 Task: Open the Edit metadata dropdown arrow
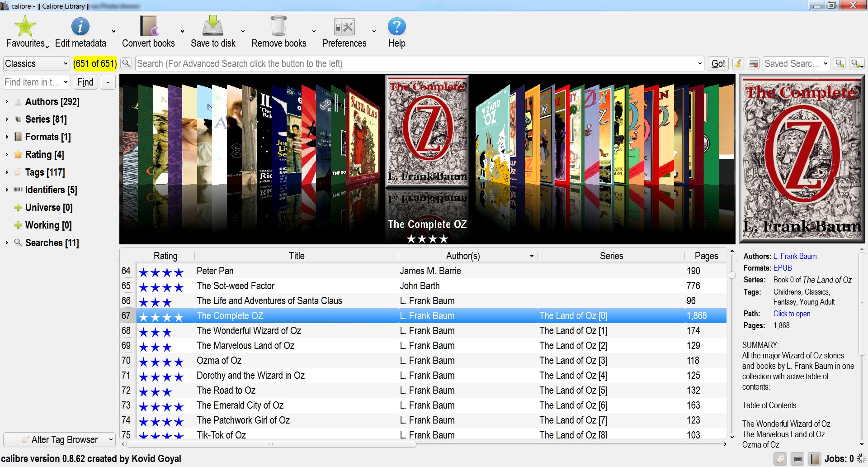point(113,31)
